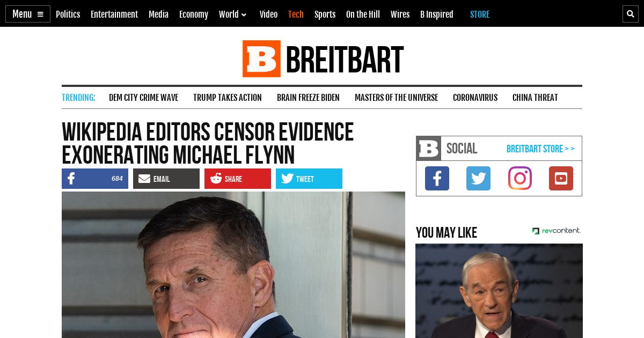Screen dimensions: 644x338
Task: Open the hamburger Menu button
Action: pos(28,14)
